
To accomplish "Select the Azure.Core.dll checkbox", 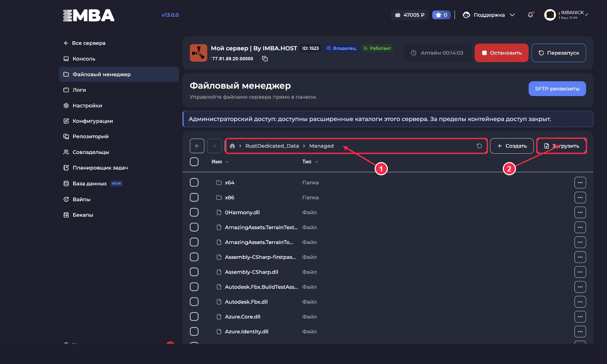I will pos(194,316).
